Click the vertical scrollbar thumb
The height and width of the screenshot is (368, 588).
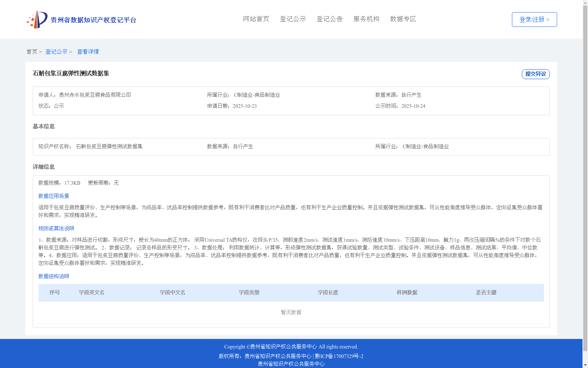pyautogui.click(x=585, y=179)
